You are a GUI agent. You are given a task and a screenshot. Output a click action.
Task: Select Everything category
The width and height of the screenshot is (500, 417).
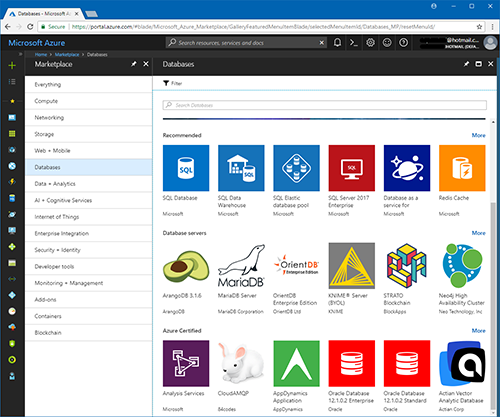click(x=89, y=85)
